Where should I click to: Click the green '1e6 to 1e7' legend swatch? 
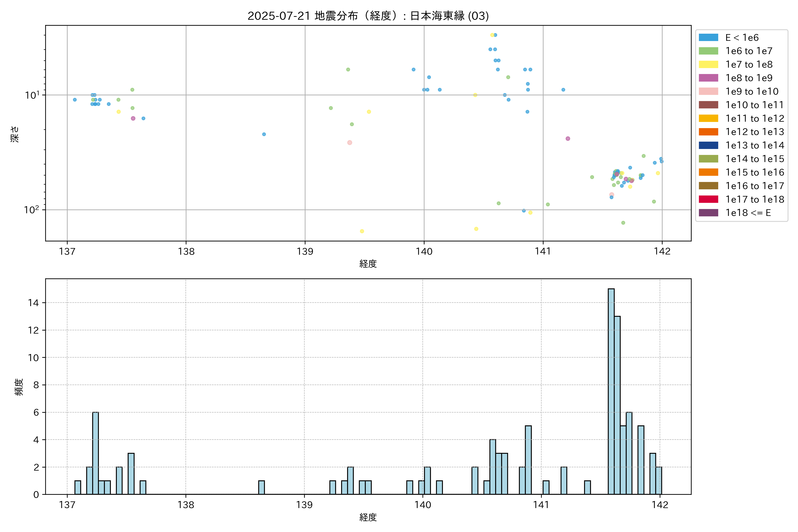(x=708, y=51)
